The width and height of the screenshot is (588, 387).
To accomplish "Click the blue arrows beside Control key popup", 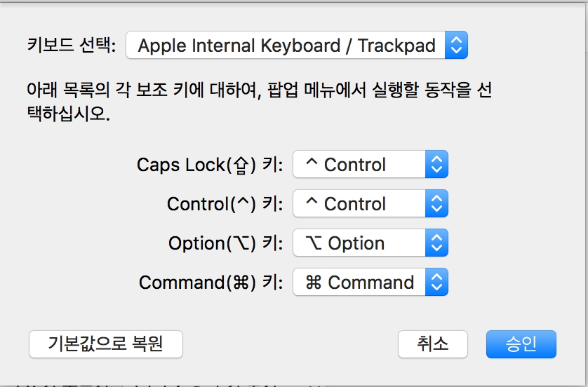I will 436,204.
